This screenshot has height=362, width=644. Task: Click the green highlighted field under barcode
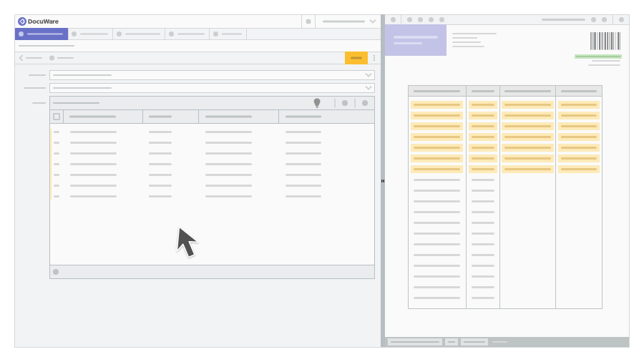point(597,57)
